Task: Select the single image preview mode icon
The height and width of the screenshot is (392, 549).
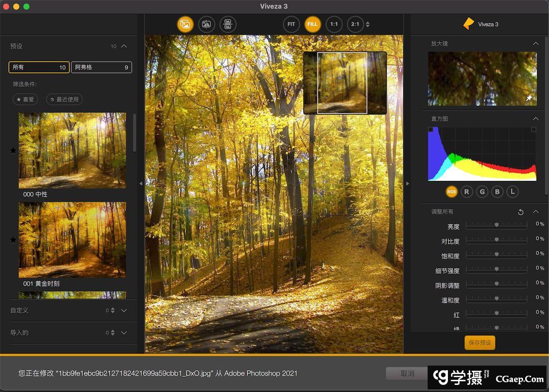Action: pos(185,24)
